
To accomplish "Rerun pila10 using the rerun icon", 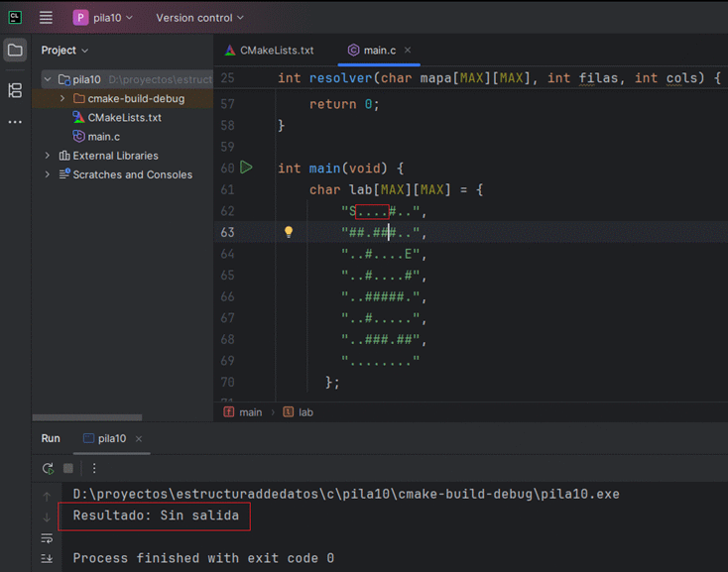I will pyautogui.click(x=48, y=468).
